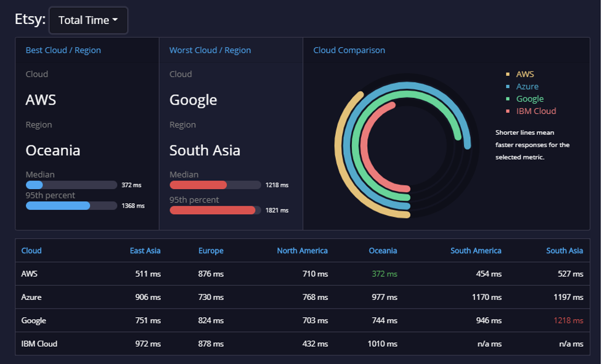Click the Google name in Worst Cloud panel
602x364 pixels.
[193, 100]
